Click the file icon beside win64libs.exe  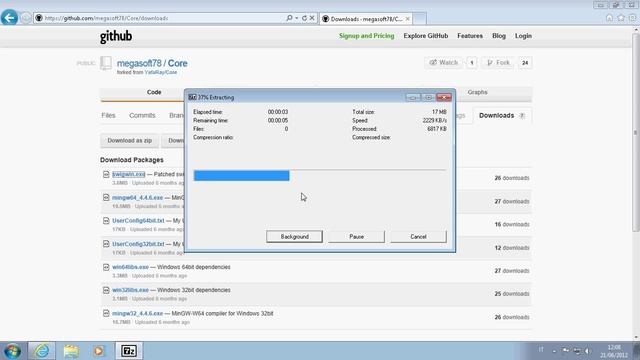(x=106, y=267)
